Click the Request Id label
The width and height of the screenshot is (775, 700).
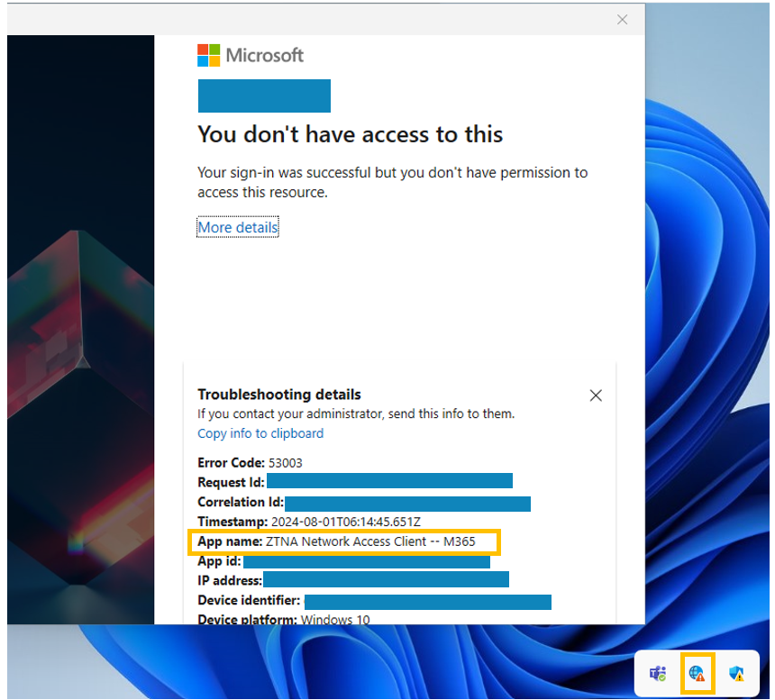[x=231, y=482]
